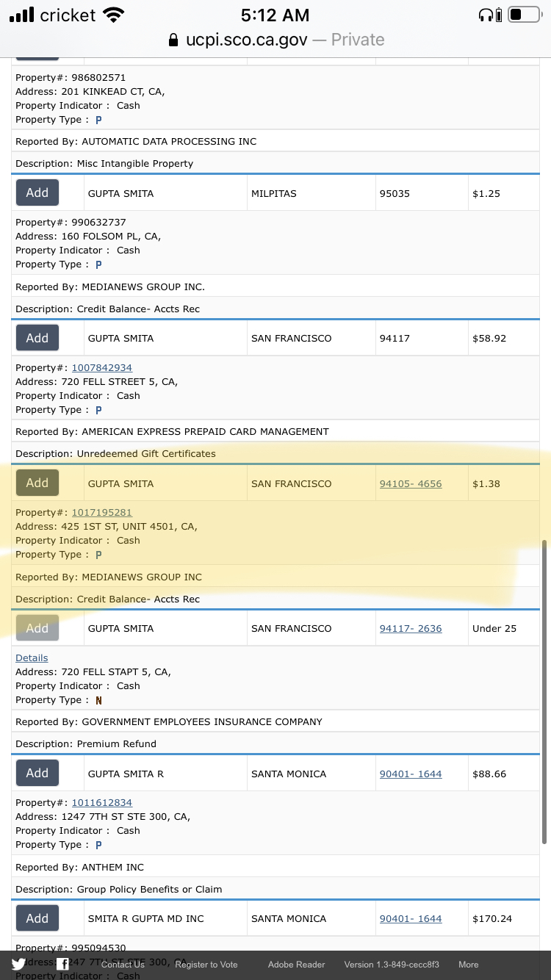The width and height of the screenshot is (551, 980).
Task: Add the SMITA R GUPTA MD INC property
Action: 37,918
